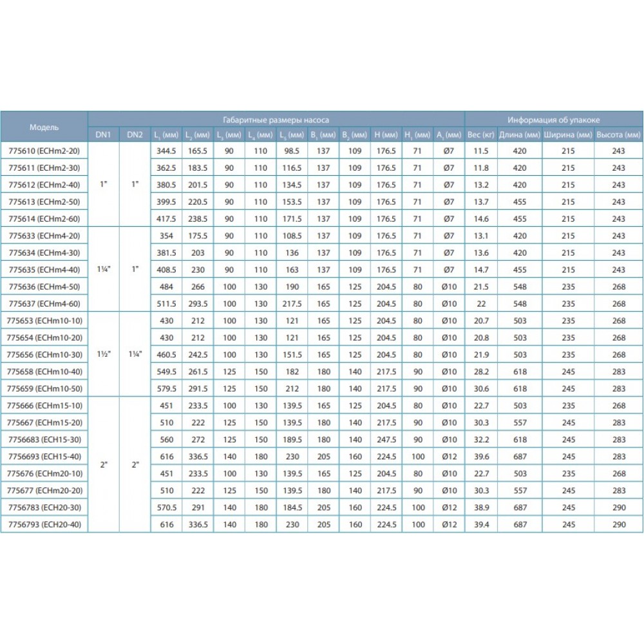
Task: Click model 775659 (ECHm10-50)
Action: 44,388
